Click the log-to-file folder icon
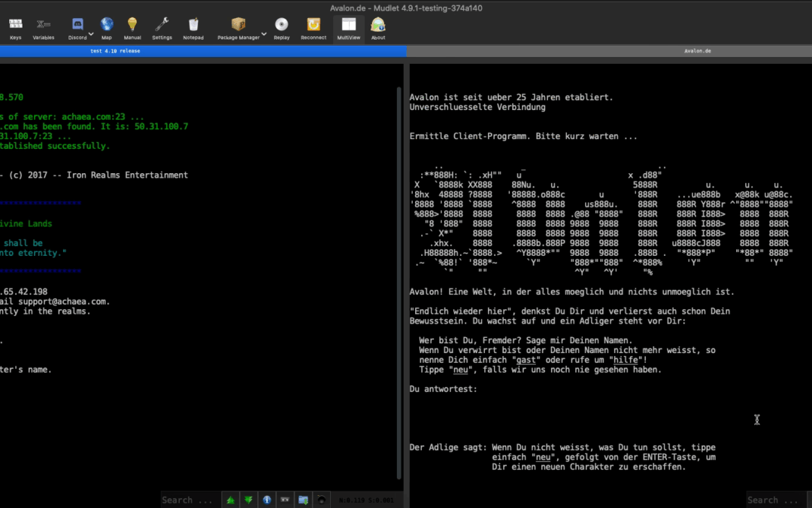812x508 pixels. [303, 500]
